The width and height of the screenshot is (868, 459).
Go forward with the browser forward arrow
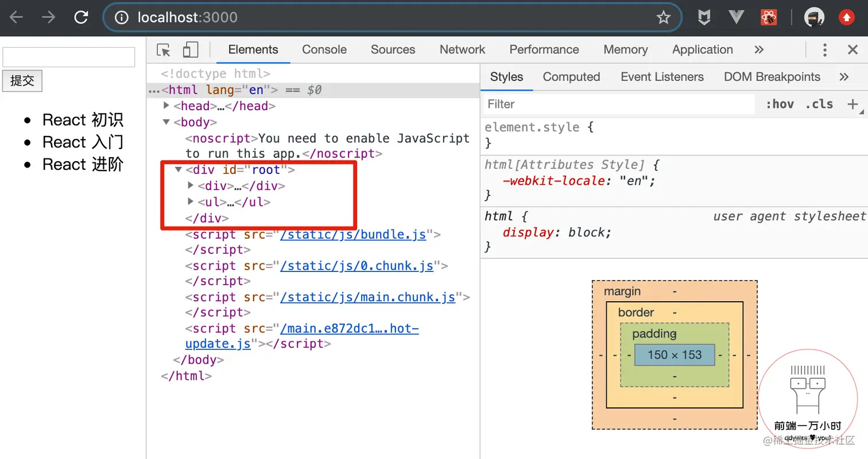click(x=49, y=17)
